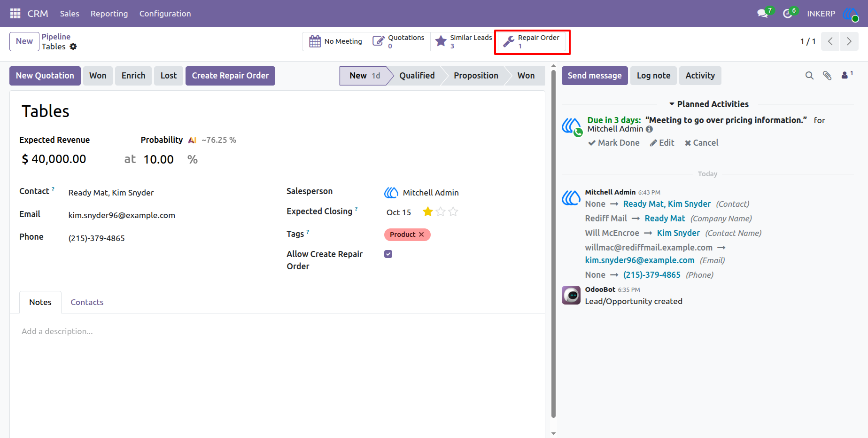Open the Configuration menu

click(x=165, y=14)
